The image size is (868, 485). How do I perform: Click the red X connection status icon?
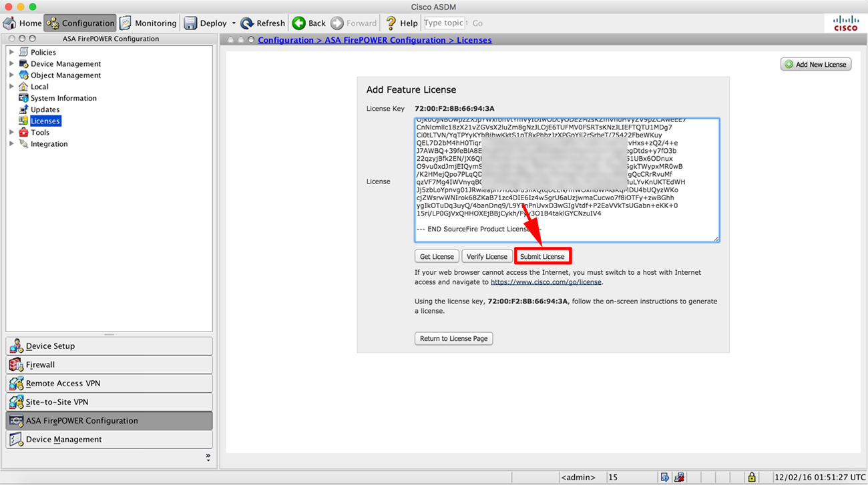(x=679, y=477)
